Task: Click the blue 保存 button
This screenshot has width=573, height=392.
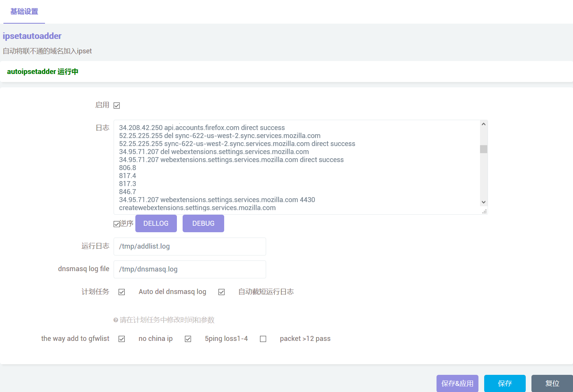Action: click(505, 383)
